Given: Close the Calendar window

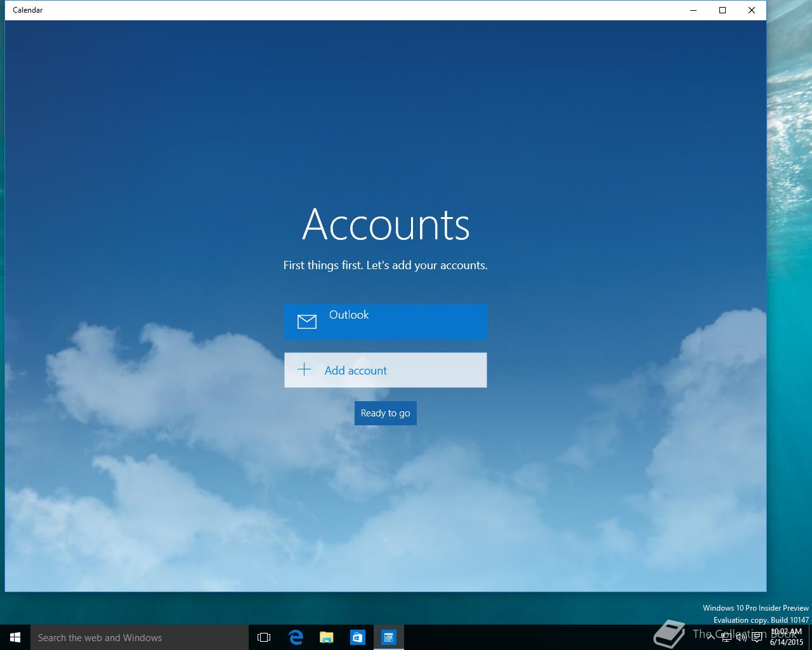Looking at the screenshot, I should click(x=752, y=10).
